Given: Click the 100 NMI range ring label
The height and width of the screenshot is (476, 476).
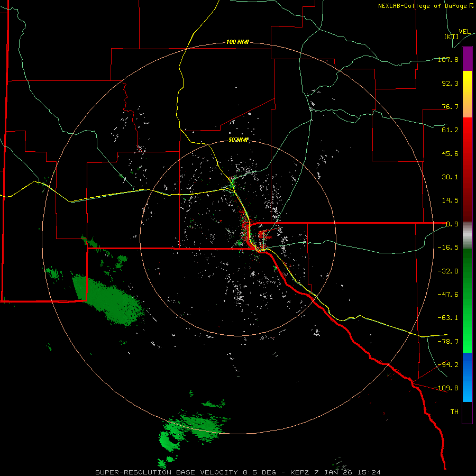Looking at the screenshot, I should 237,42.
